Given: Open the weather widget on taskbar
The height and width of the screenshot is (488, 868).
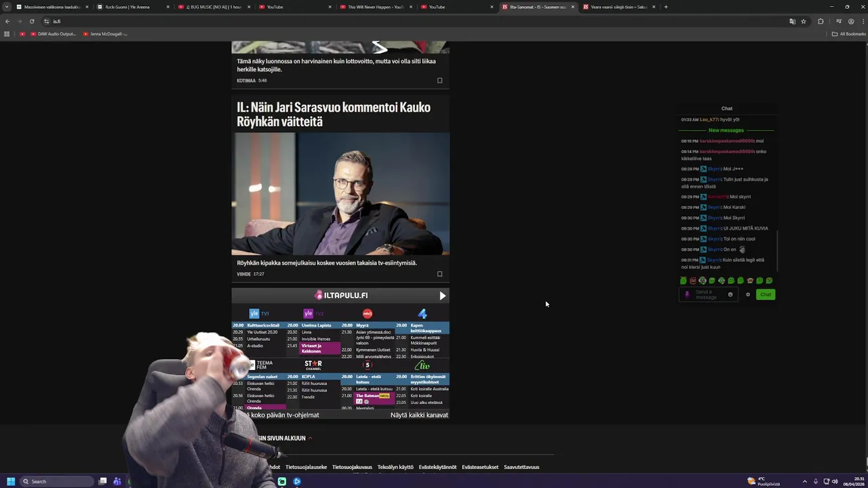Looking at the screenshot, I should (764, 481).
